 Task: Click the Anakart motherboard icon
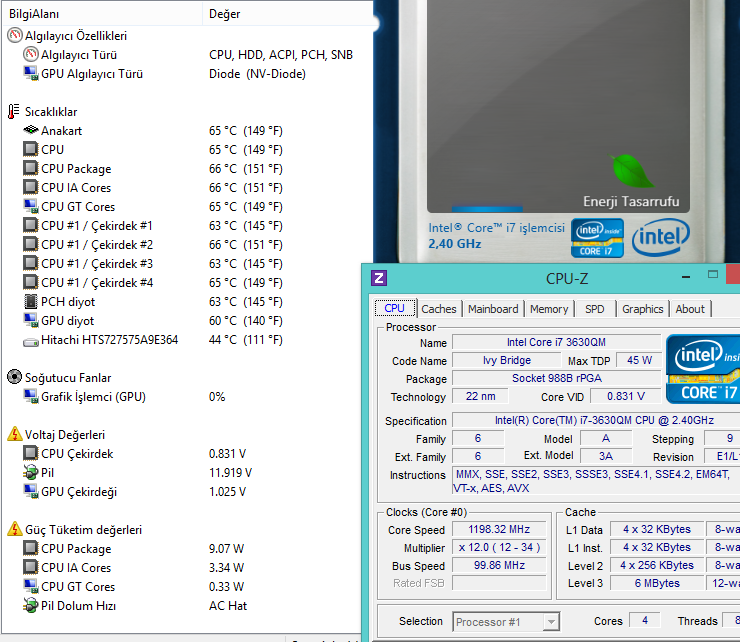pyautogui.click(x=31, y=130)
